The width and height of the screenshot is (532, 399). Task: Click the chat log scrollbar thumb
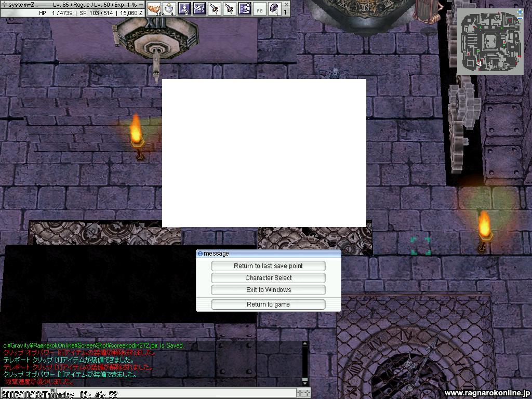click(x=304, y=379)
